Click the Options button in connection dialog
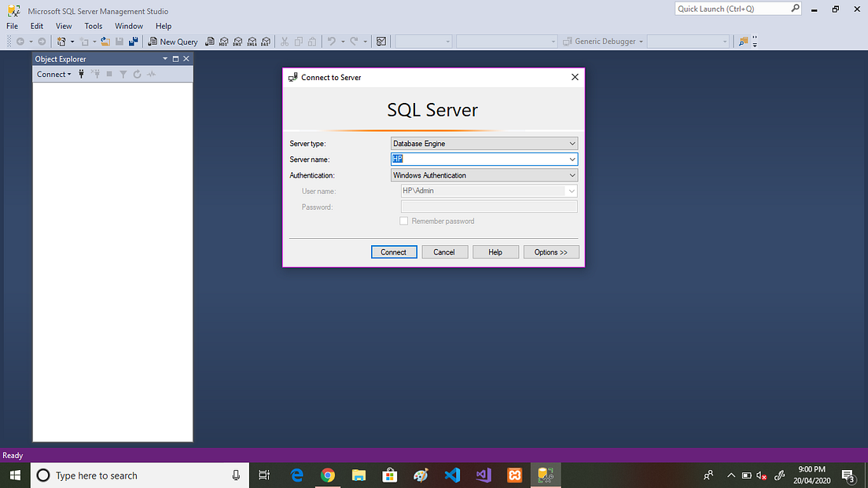Image resolution: width=868 pixels, height=488 pixels. [551, 251]
